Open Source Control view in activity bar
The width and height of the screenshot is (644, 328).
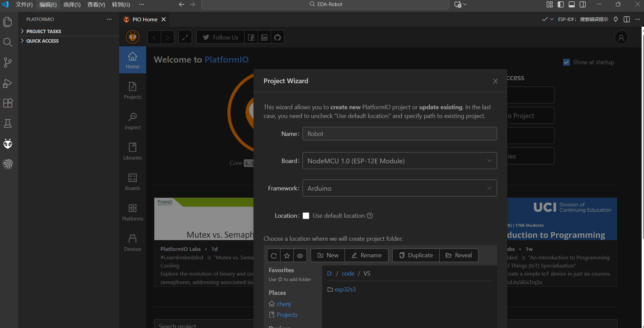click(x=7, y=63)
